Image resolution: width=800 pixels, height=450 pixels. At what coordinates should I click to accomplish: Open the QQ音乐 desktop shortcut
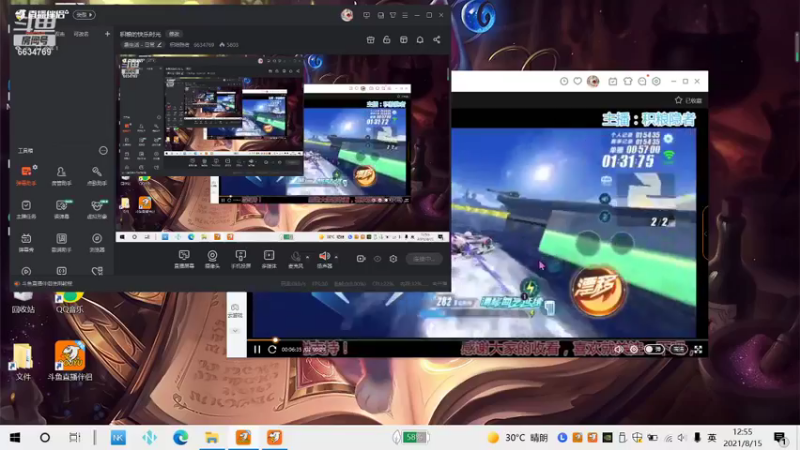(x=70, y=302)
